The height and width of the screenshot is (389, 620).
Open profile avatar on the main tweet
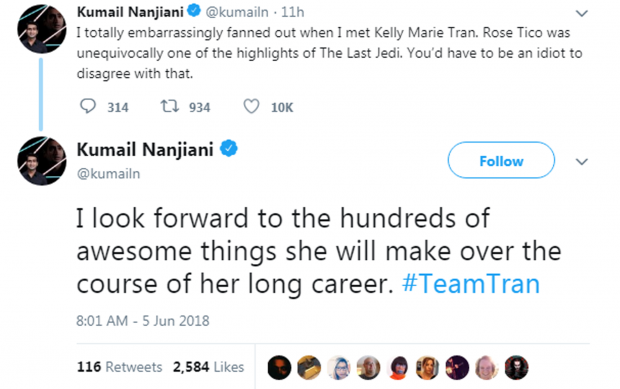(x=42, y=161)
